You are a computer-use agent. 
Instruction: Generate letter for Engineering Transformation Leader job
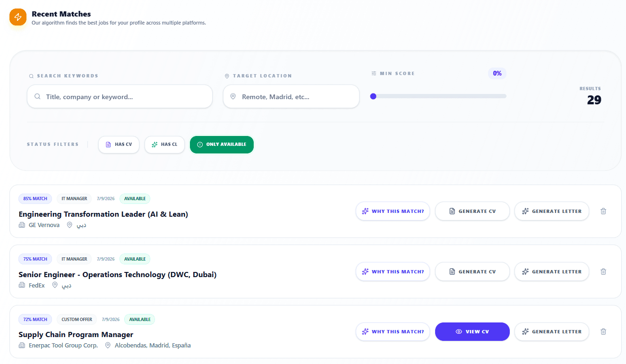pyautogui.click(x=552, y=211)
